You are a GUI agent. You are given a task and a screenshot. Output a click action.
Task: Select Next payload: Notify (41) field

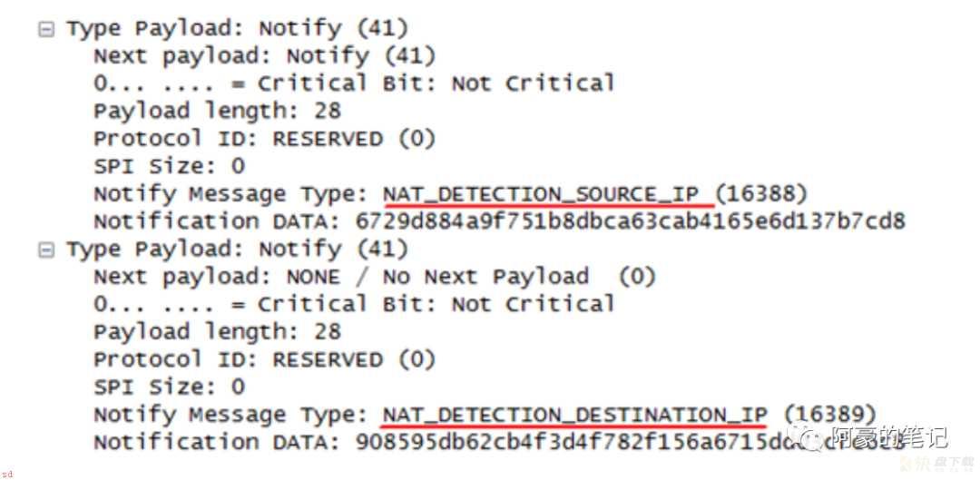pos(264,56)
